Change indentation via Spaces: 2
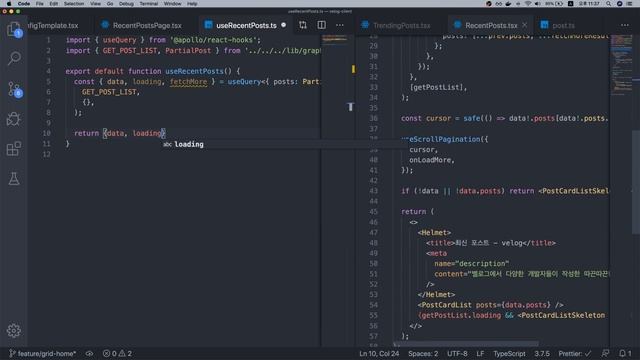This screenshot has height=360, width=640. point(423,353)
